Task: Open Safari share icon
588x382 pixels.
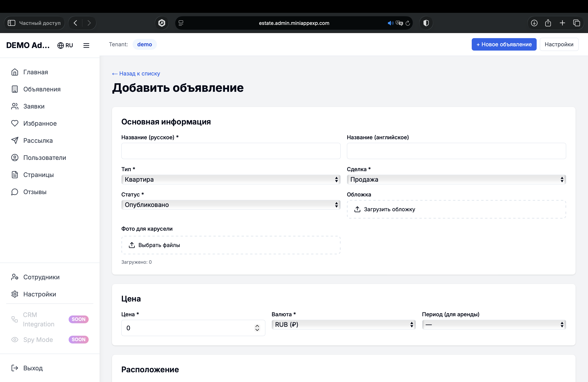Action: (x=548, y=23)
